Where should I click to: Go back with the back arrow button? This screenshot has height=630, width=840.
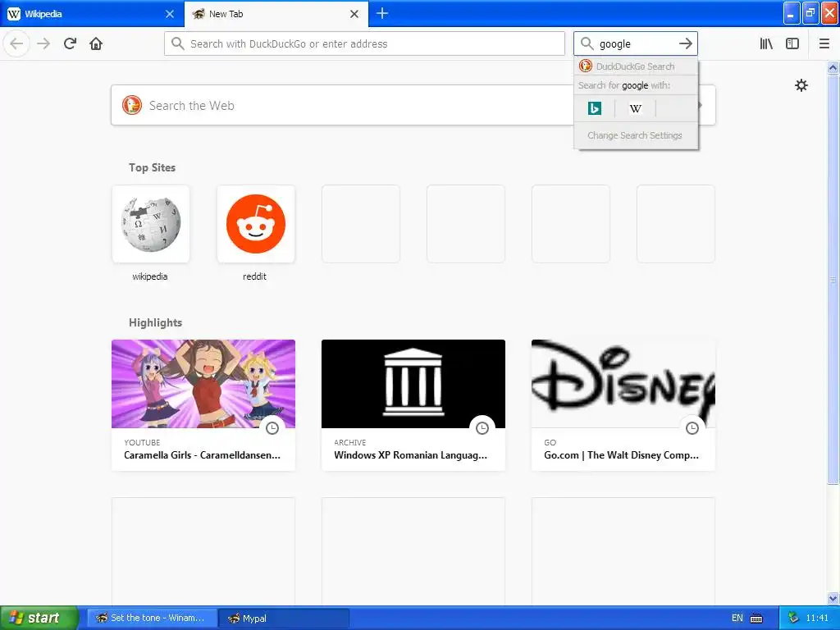16,43
